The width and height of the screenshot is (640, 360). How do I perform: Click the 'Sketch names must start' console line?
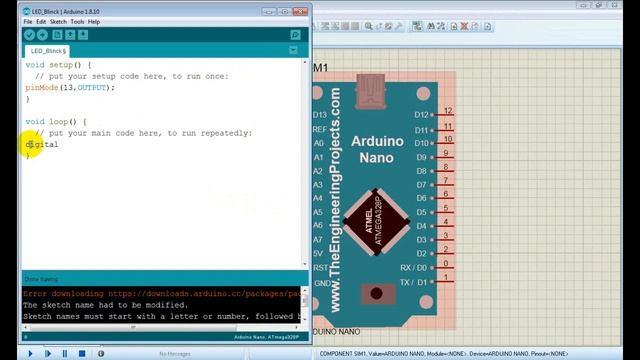[162, 316]
